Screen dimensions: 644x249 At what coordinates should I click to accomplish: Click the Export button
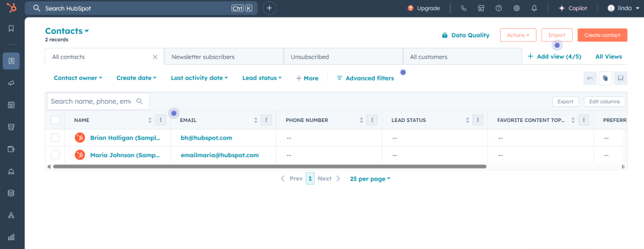point(565,101)
